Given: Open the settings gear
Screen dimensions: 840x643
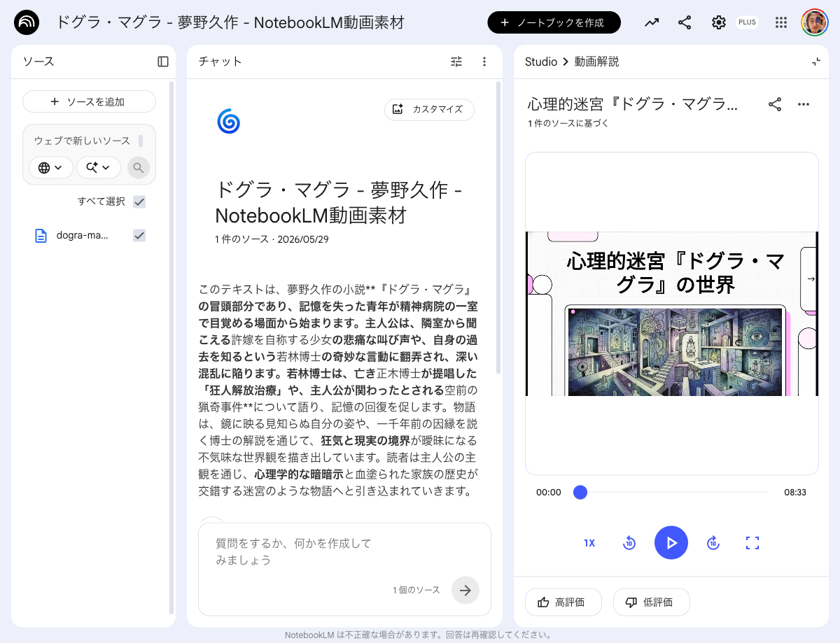Looking at the screenshot, I should (719, 22).
